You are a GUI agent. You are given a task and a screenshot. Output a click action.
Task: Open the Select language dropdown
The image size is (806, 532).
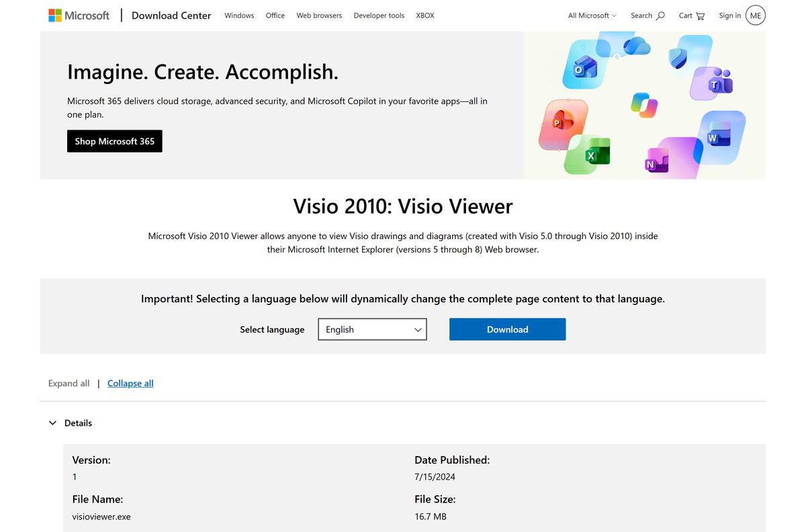coord(372,329)
